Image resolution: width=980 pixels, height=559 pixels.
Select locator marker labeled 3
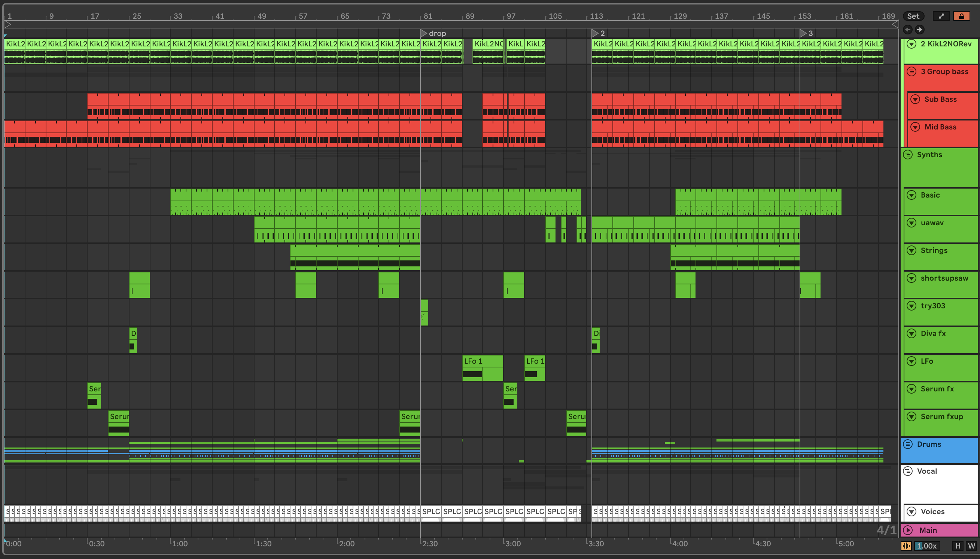[x=803, y=33]
